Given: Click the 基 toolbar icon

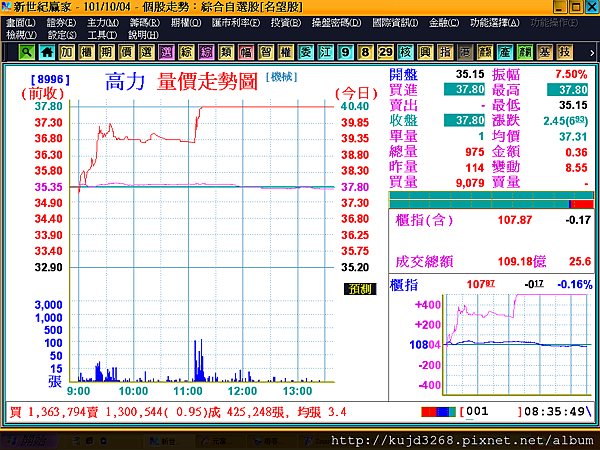Looking at the screenshot, I should 545,52.
